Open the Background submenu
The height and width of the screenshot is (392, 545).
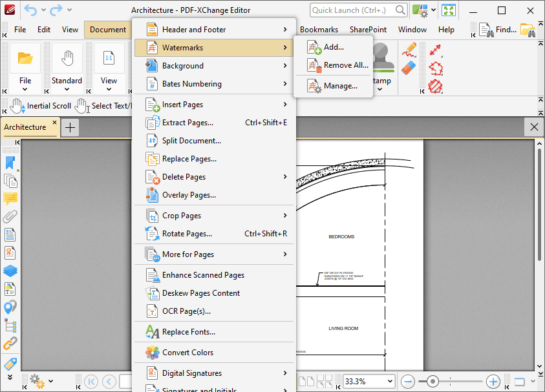[x=214, y=66]
